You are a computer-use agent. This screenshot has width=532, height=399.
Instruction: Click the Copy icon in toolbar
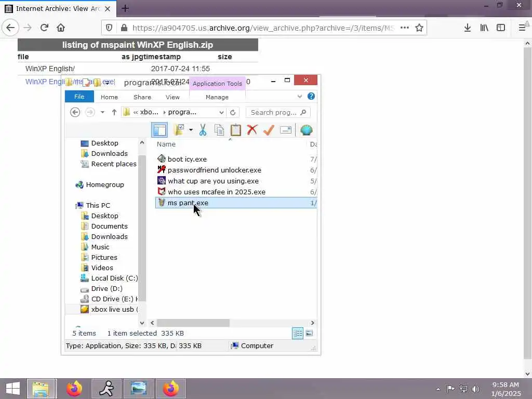click(x=219, y=130)
